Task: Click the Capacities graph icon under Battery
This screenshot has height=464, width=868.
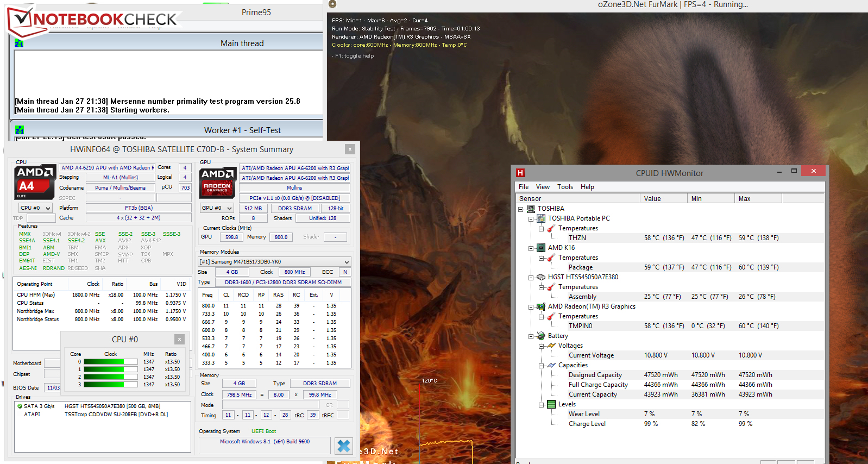Action: (551, 365)
